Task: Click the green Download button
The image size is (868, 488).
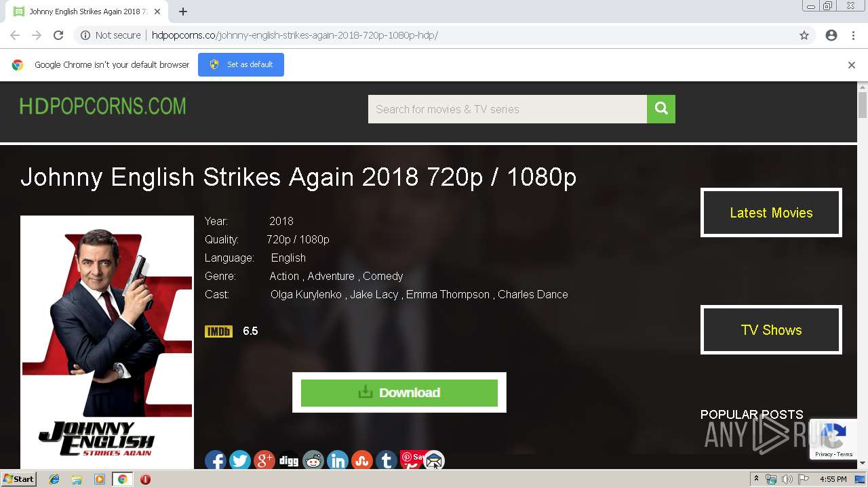Action: click(399, 392)
